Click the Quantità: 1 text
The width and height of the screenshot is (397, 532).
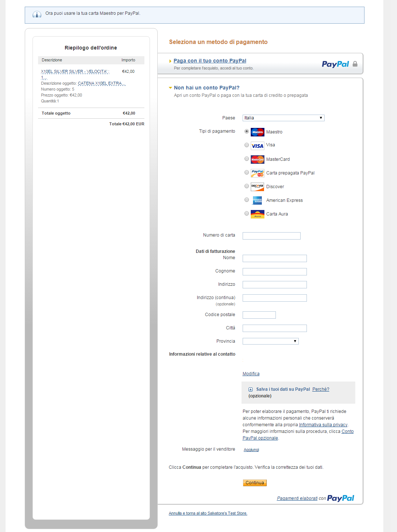click(50, 101)
